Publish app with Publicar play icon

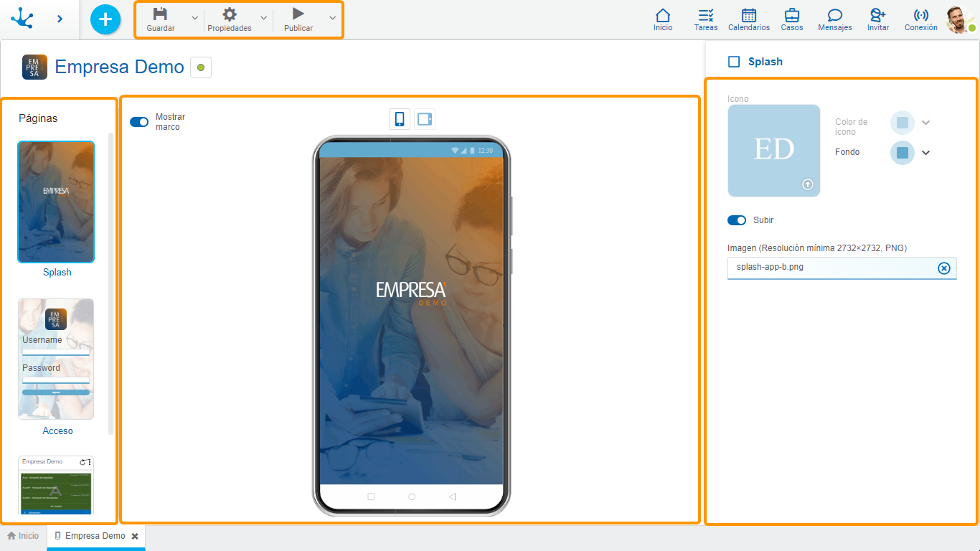point(298,14)
